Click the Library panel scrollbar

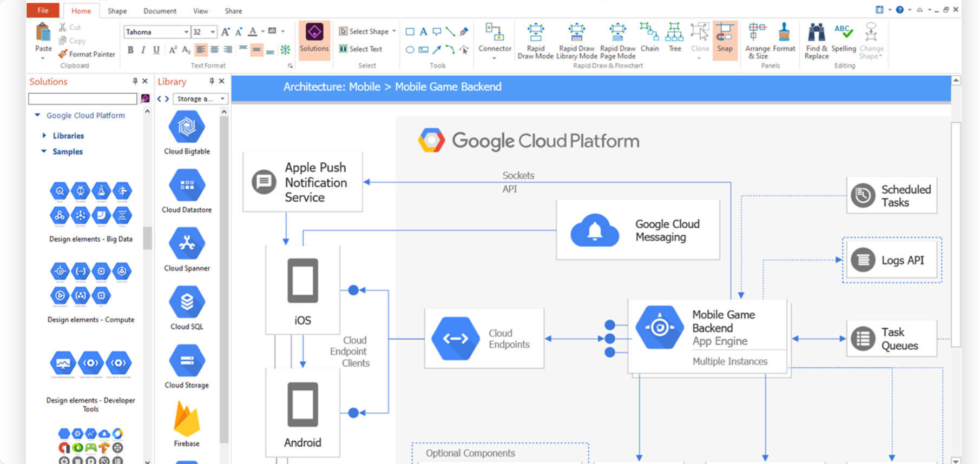[x=224, y=280]
